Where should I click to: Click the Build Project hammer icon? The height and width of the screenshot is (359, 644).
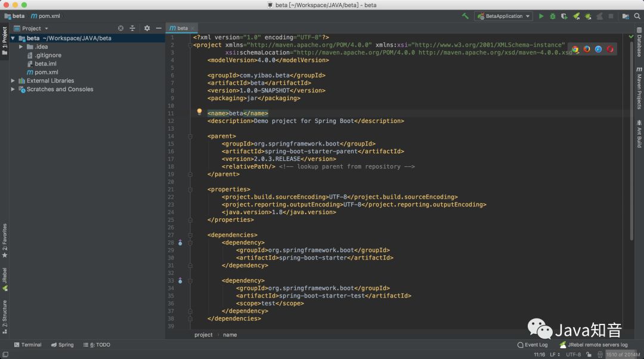pyautogui.click(x=465, y=16)
